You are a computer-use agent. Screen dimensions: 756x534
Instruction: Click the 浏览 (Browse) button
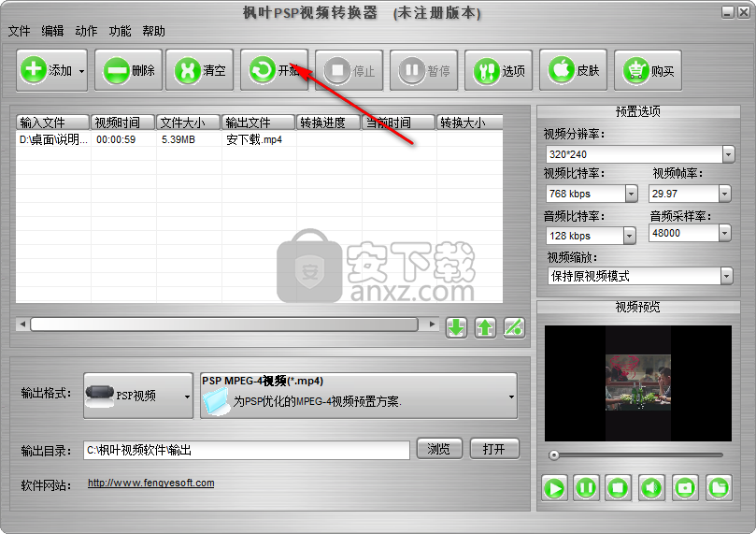(x=439, y=449)
